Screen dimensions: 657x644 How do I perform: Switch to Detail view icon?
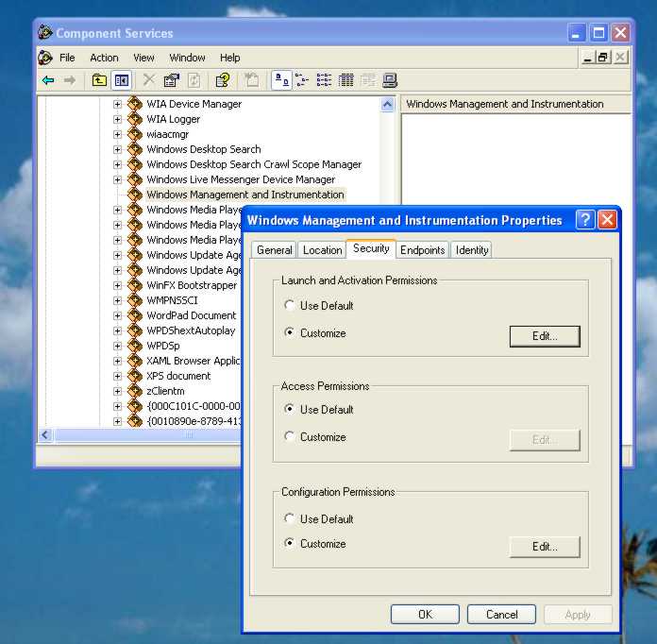[x=346, y=80]
